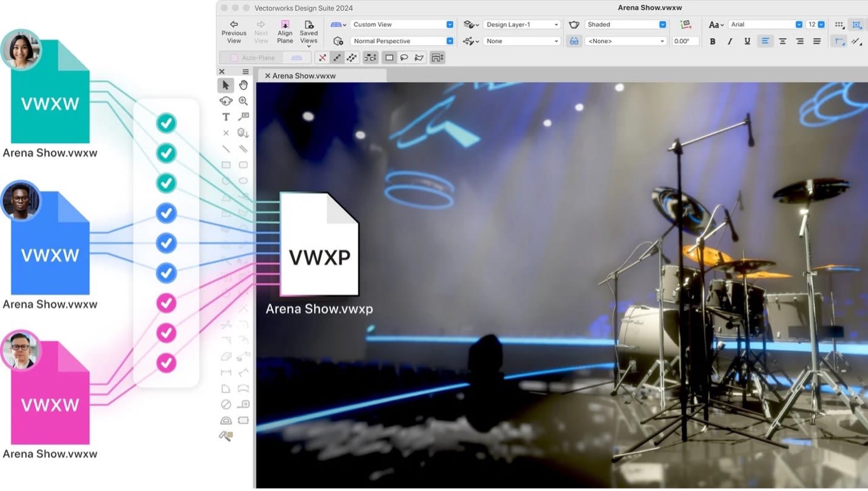This screenshot has height=491, width=868.
Task: Center align text
Action: [x=782, y=41]
